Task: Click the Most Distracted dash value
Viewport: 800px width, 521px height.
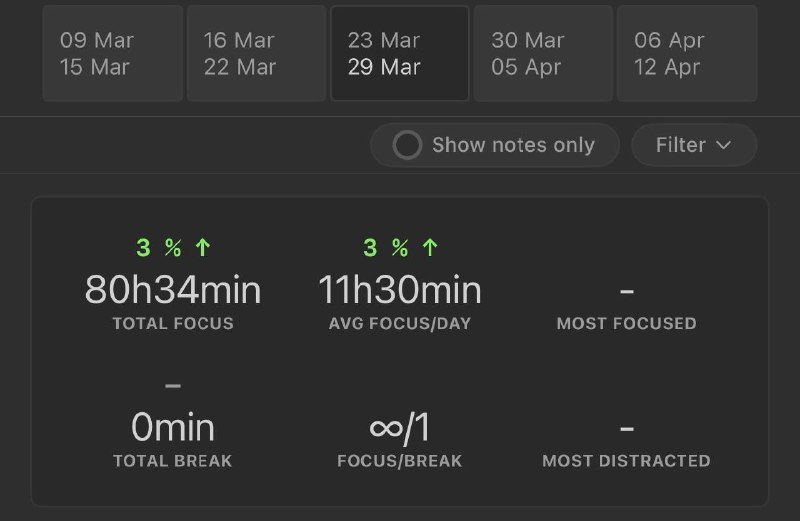Action: [627, 429]
